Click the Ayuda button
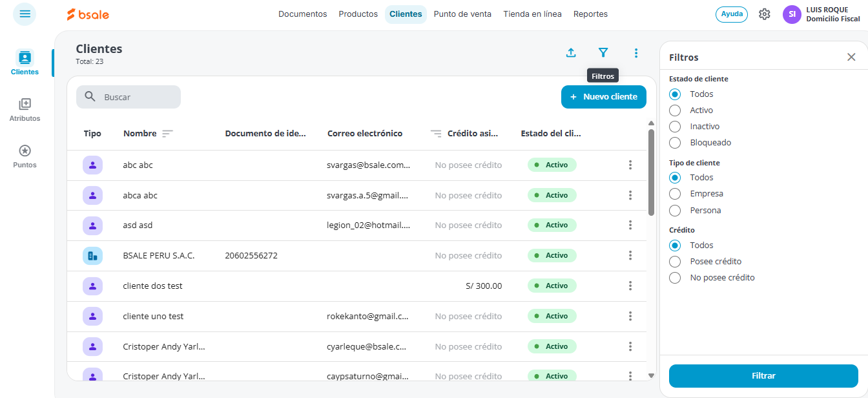 pos(732,14)
